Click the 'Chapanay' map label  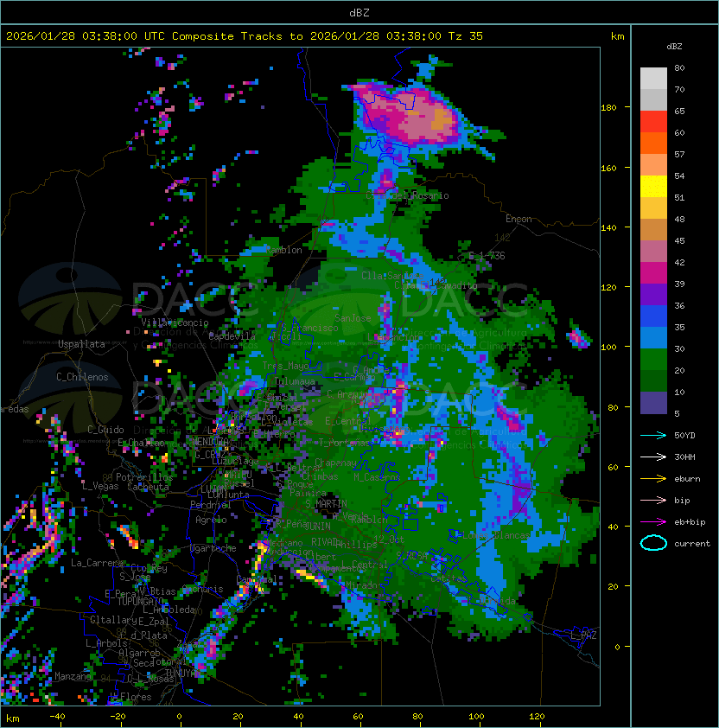pos(336,463)
